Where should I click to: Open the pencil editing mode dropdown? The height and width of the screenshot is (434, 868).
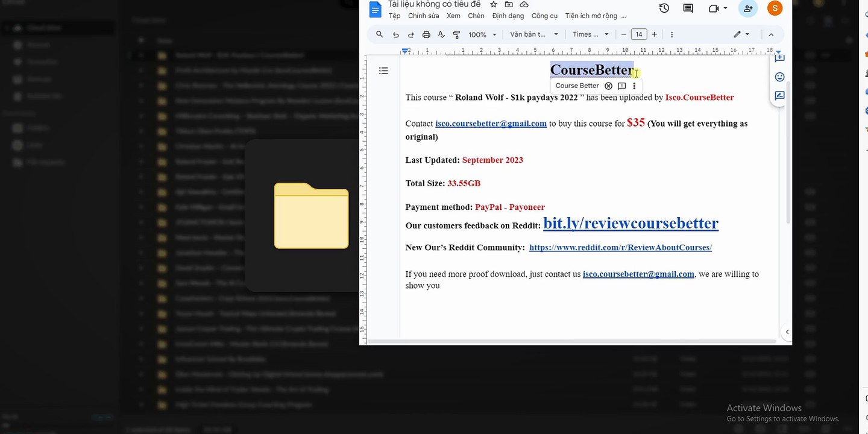click(x=741, y=34)
